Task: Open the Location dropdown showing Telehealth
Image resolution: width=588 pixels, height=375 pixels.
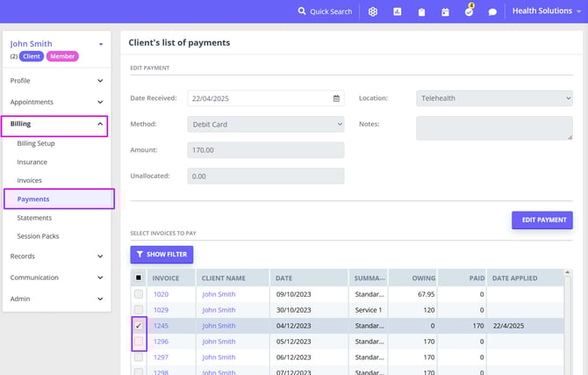Action: tap(494, 98)
